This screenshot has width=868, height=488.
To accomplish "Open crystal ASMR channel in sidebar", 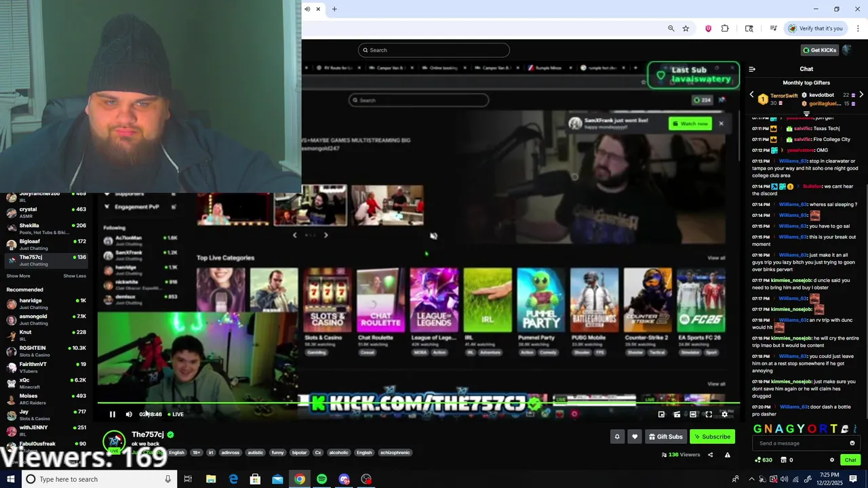I will pos(46,213).
